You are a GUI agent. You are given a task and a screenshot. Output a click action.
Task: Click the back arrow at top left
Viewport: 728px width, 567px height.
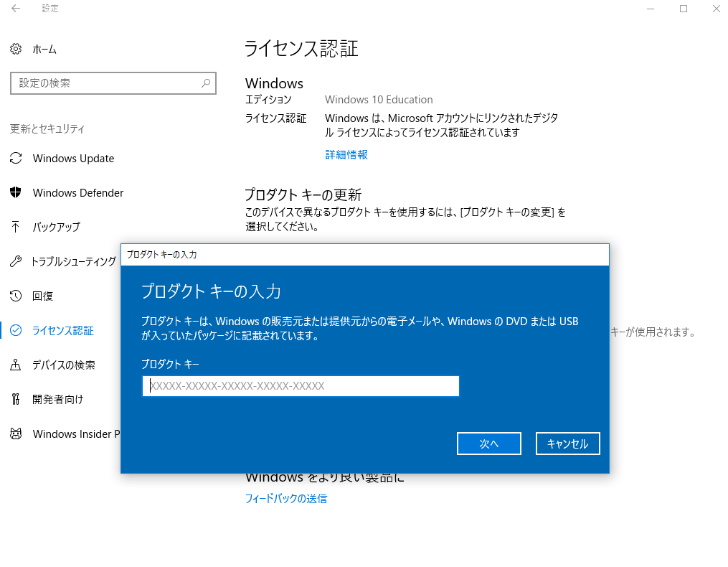(x=14, y=9)
